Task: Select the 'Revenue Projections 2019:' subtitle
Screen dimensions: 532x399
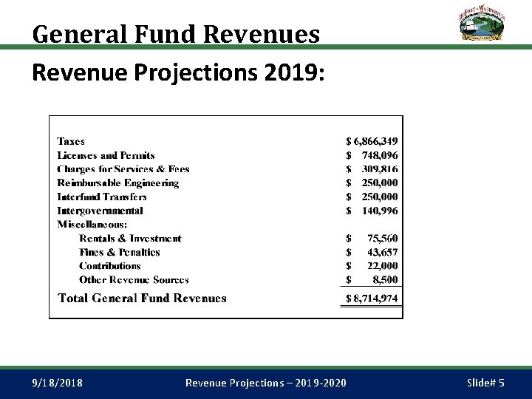Action: point(178,72)
